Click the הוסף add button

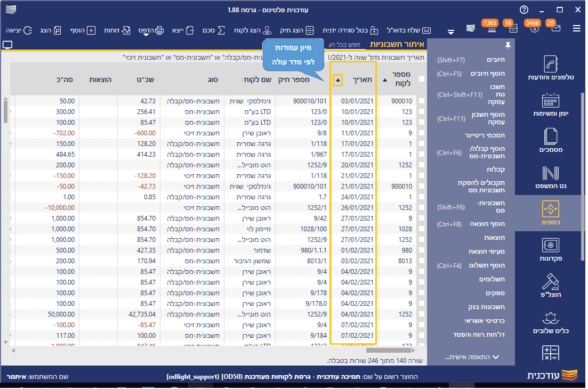click(83, 30)
